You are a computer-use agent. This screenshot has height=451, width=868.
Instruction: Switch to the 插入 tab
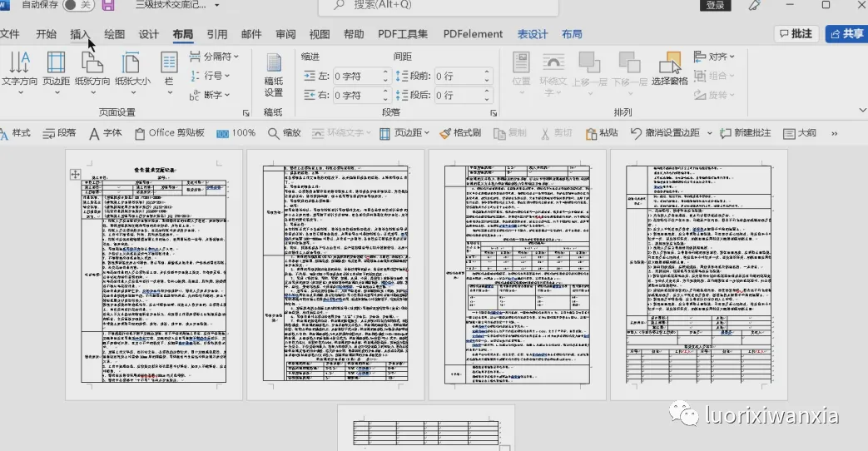(80, 34)
